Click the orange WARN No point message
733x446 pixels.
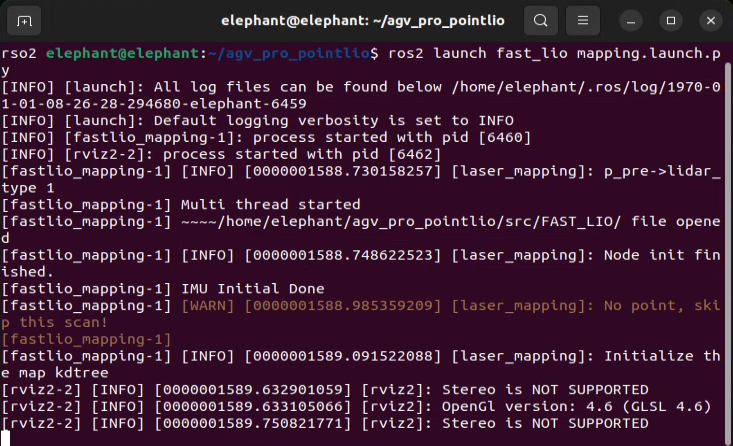360,314
